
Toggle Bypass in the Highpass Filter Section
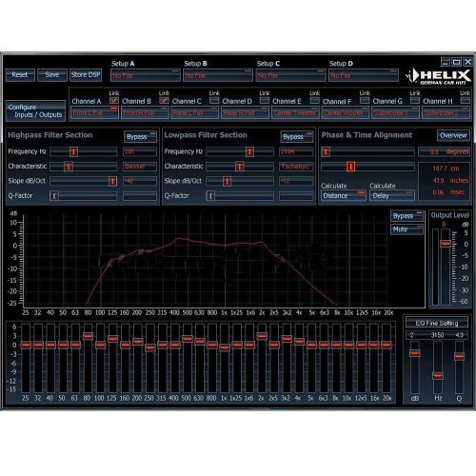pos(140,137)
